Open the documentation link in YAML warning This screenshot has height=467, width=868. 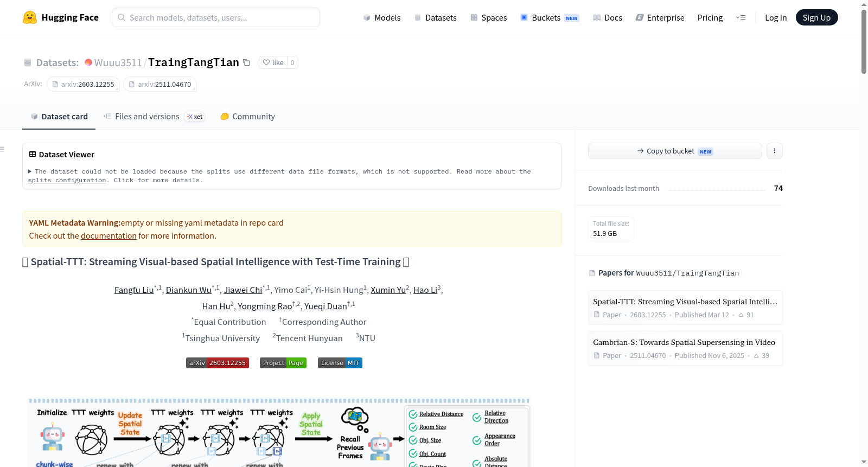point(108,236)
